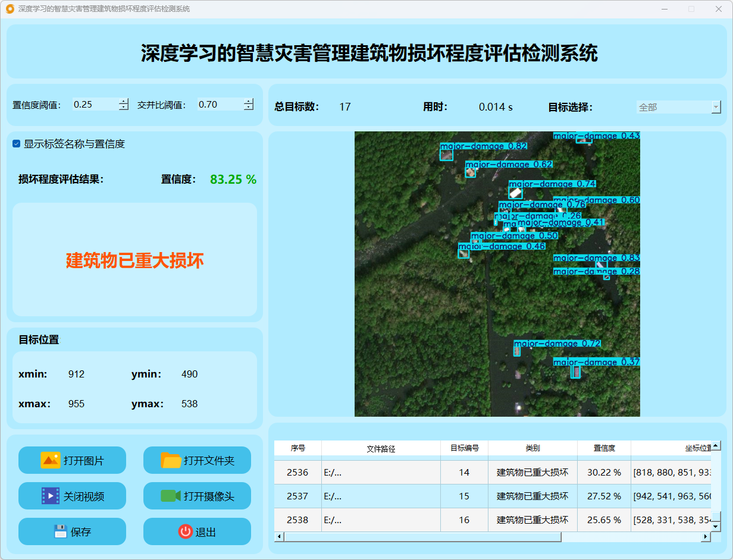Image resolution: width=733 pixels, height=560 pixels.
Task: Click the red power icon for 退出
Action: click(185, 531)
